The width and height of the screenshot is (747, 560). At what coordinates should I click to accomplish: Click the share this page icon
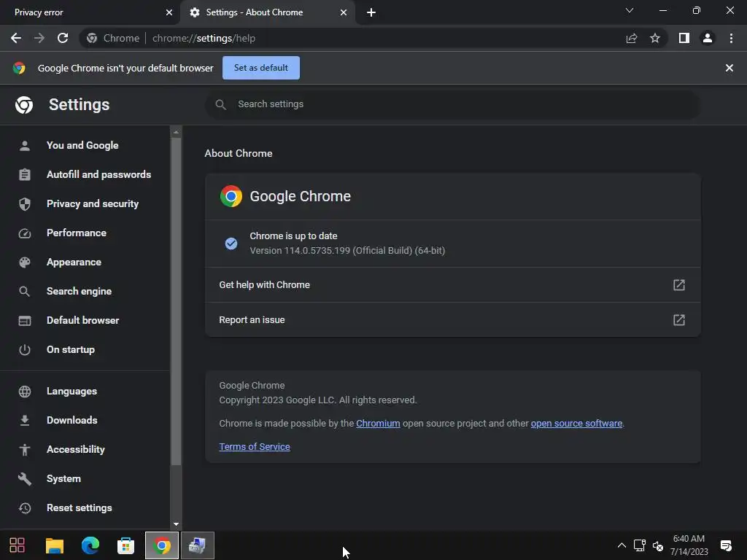click(632, 38)
